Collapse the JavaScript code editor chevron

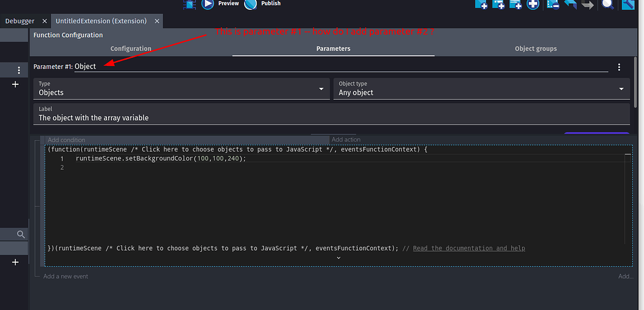click(x=338, y=258)
